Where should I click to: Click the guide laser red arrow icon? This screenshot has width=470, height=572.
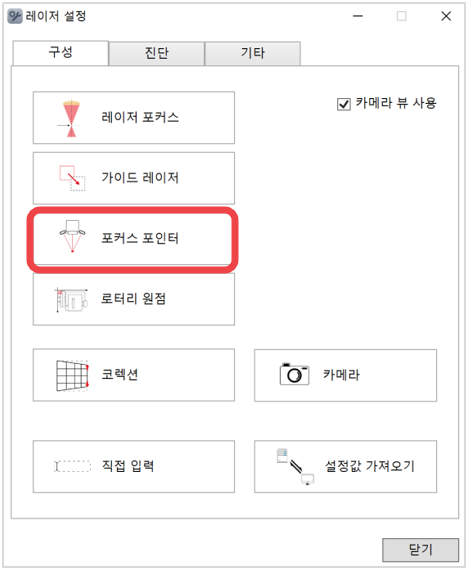click(73, 178)
